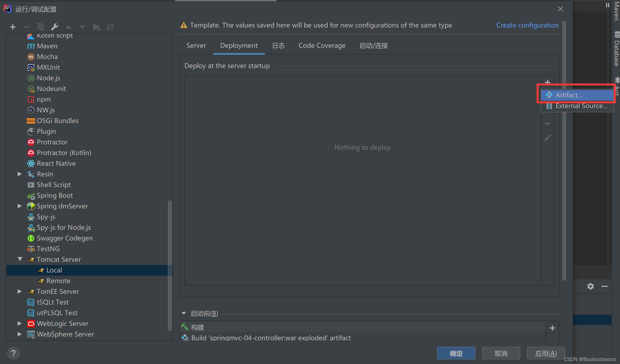Select Maven configuration type
Screen dimensions: 620x364
coord(47,46)
